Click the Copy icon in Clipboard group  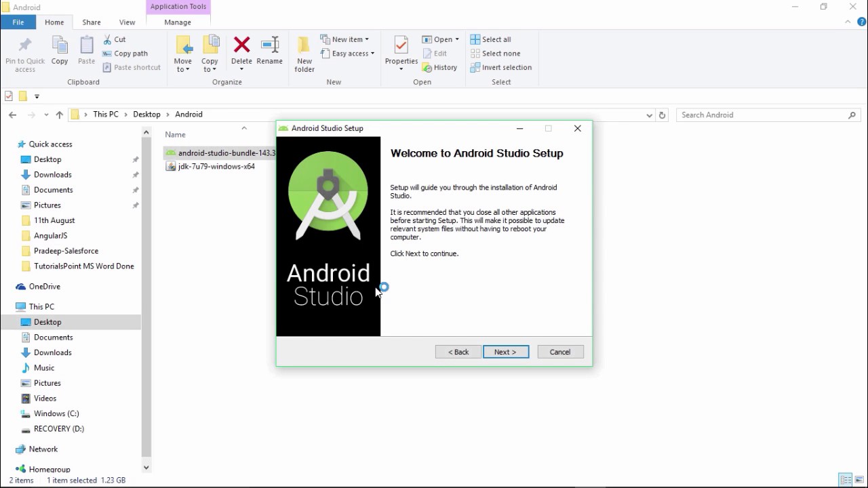[x=60, y=46]
